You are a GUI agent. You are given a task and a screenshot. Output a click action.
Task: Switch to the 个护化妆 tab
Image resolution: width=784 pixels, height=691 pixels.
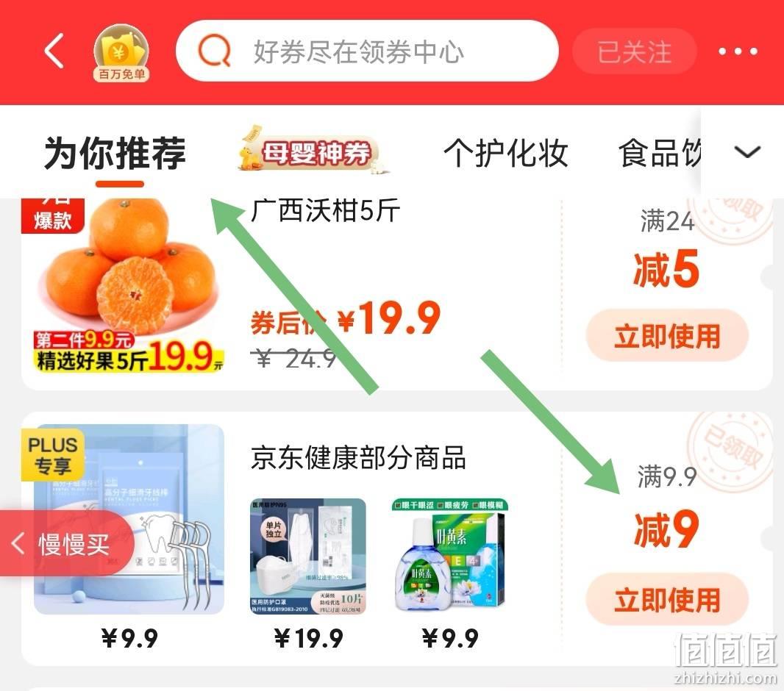pyautogui.click(x=505, y=153)
